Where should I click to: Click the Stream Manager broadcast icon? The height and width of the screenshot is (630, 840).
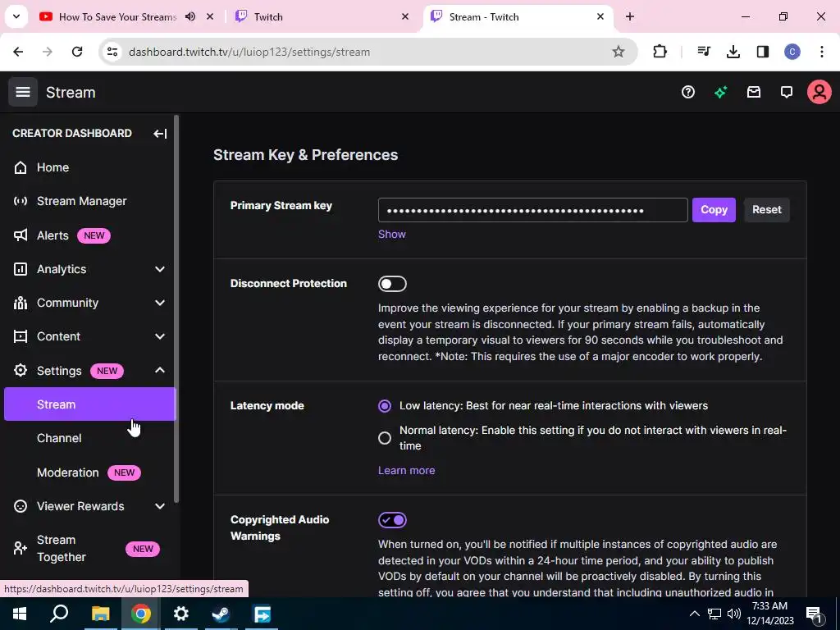click(21, 202)
